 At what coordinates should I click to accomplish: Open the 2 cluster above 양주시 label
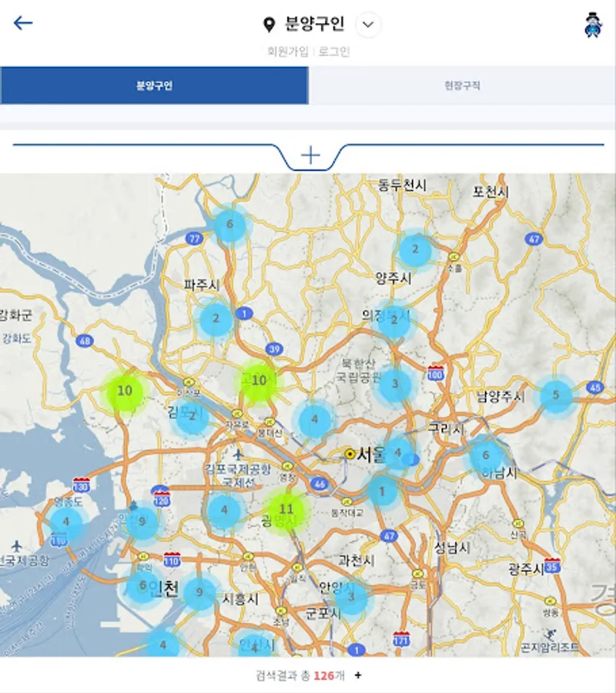click(415, 249)
